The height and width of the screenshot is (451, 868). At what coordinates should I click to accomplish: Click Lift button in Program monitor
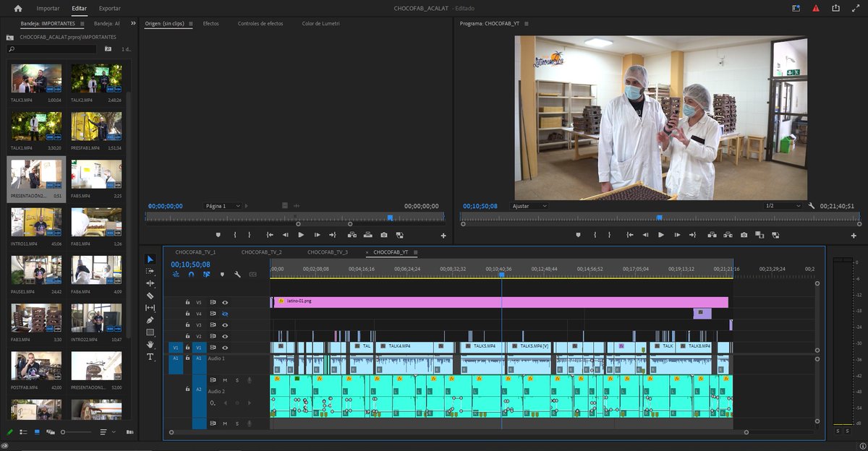712,235
